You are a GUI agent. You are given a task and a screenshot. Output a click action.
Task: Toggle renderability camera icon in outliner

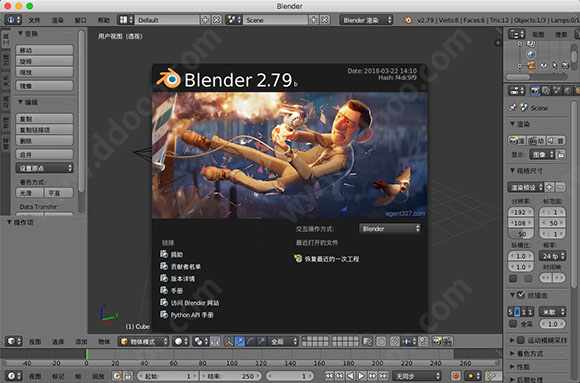565,65
